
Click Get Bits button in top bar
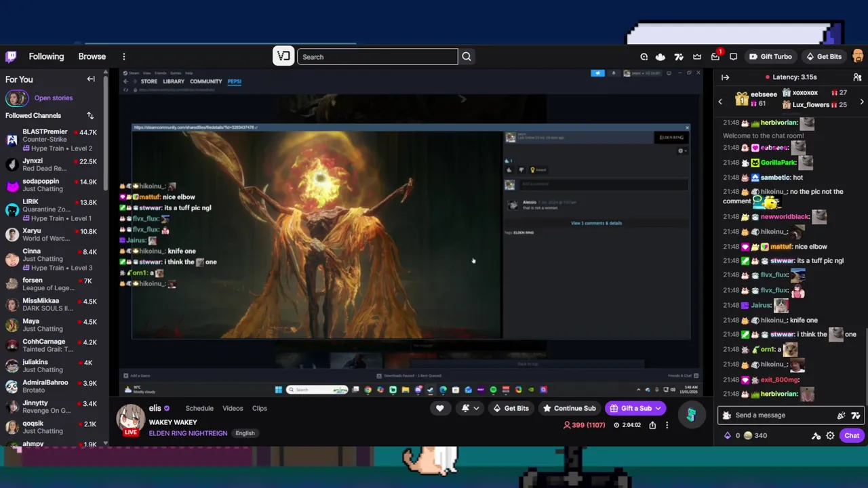[x=823, y=57]
